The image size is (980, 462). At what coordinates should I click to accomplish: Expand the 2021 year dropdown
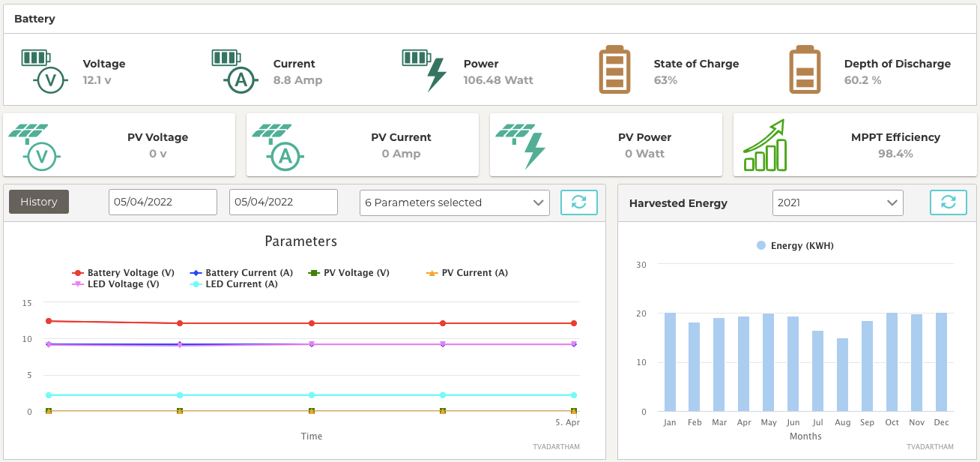pos(837,202)
